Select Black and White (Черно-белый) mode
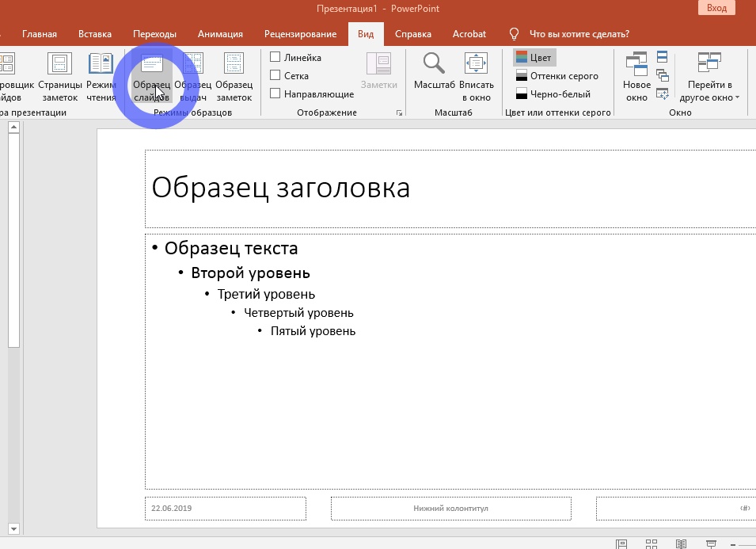Image resolution: width=756 pixels, height=549 pixels. pyautogui.click(x=553, y=94)
